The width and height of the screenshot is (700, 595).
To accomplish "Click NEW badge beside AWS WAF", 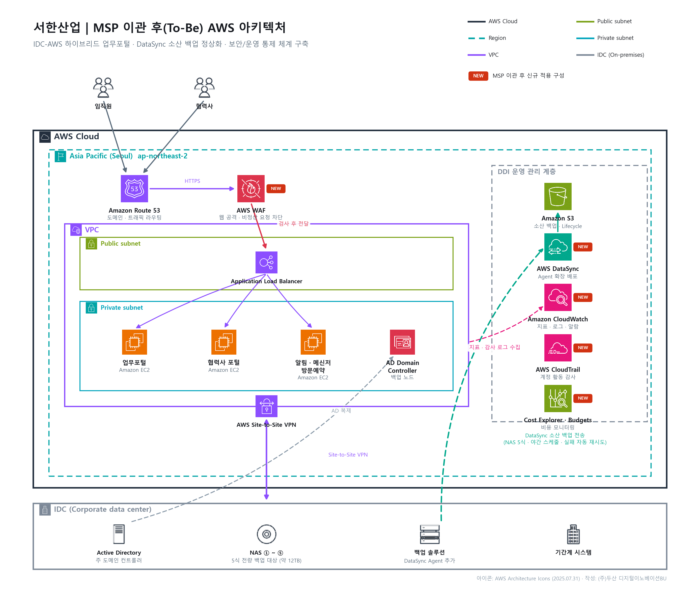I will click(276, 189).
